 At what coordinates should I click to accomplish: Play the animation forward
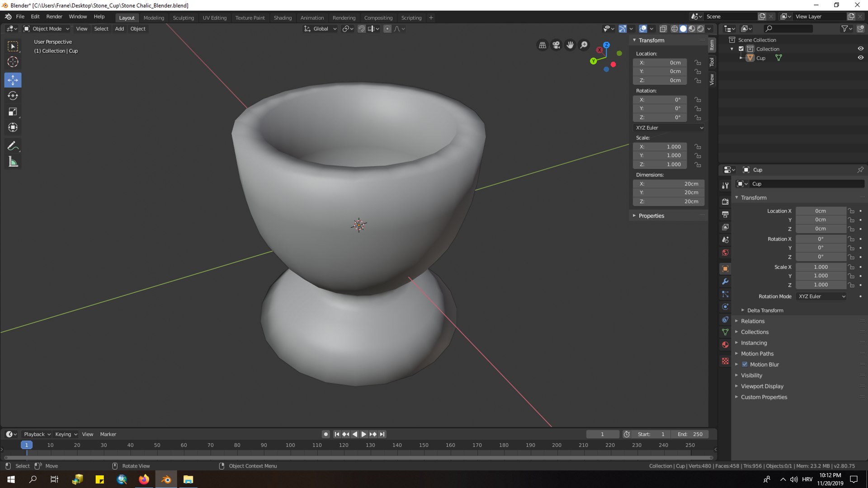(x=363, y=434)
